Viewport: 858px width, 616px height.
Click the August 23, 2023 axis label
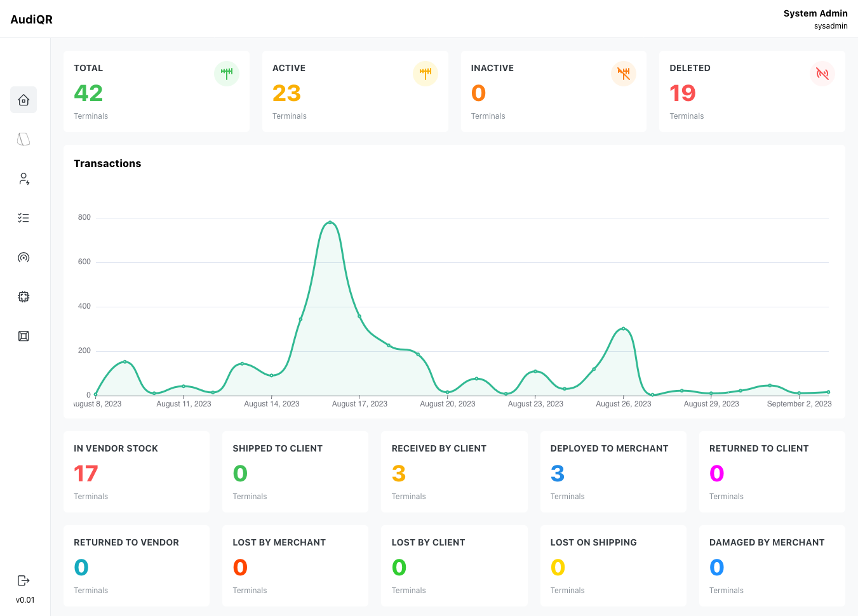(535, 404)
